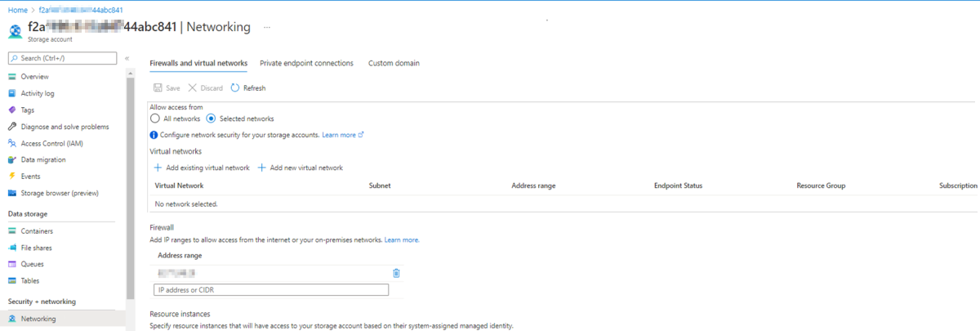Click the IP address or CIDR input
This screenshot has width=980, height=331.
(271, 289)
